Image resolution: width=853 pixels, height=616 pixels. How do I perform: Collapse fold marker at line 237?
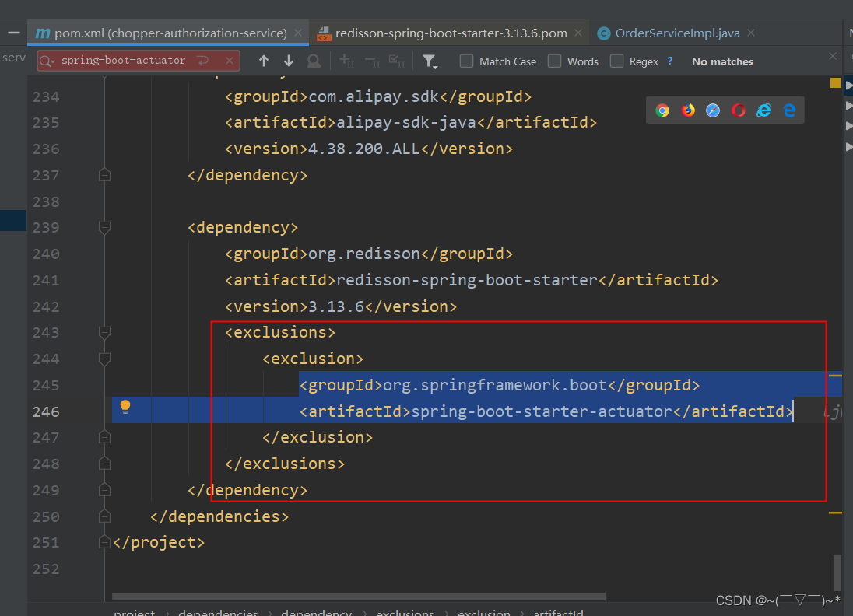104,175
